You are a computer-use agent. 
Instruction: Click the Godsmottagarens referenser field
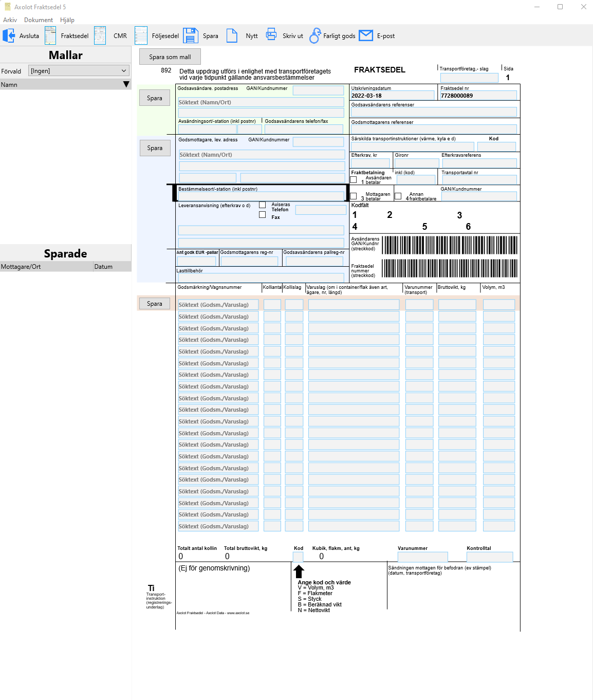[434, 129]
